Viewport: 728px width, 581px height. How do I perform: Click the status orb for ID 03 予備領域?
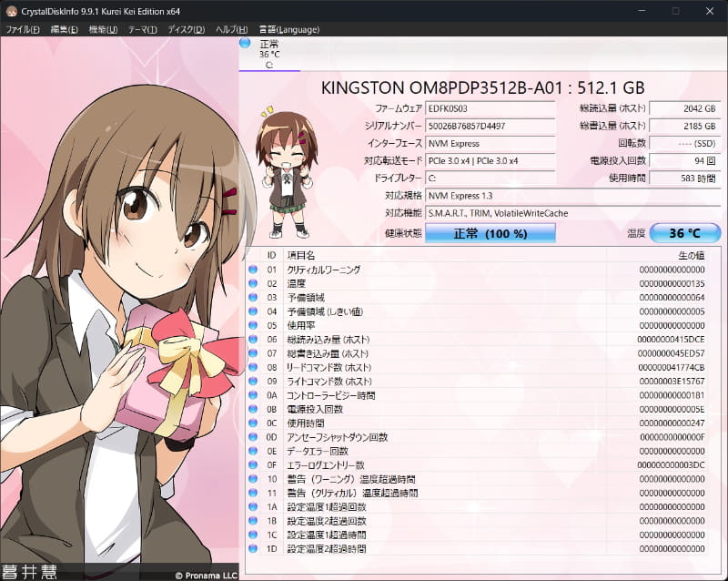tap(253, 297)
